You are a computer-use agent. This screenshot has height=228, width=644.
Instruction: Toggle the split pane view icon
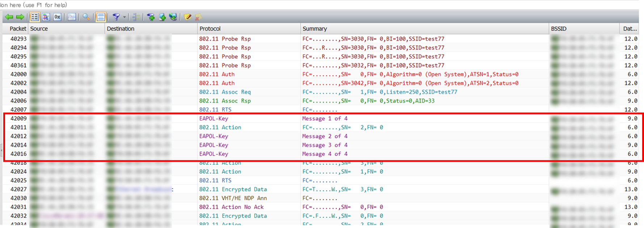coord(101,17)
